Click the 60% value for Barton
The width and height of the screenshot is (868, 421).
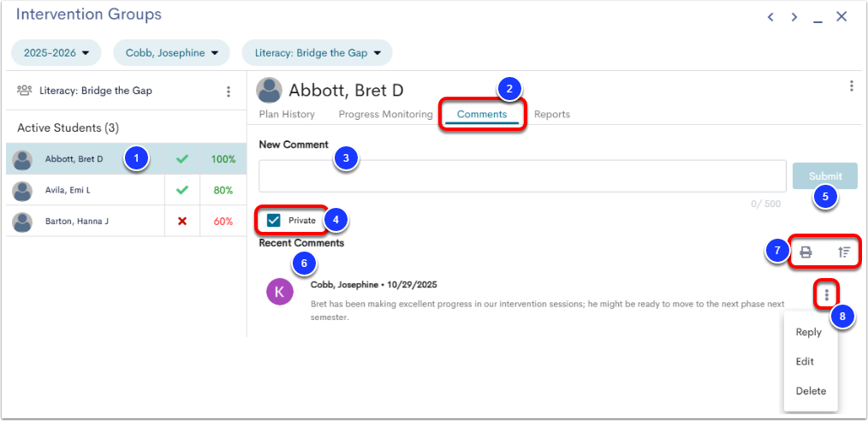pyautogui.click(x=223, y=222)
